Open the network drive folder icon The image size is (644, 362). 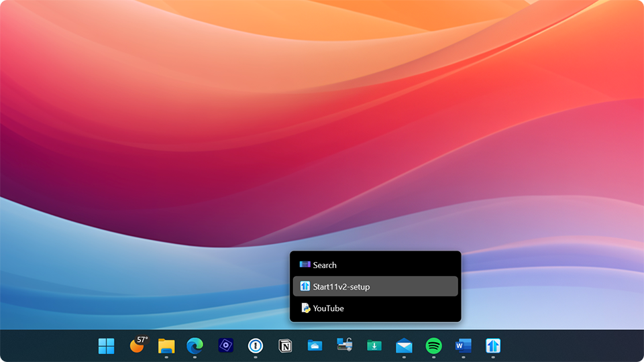[344, 345]
